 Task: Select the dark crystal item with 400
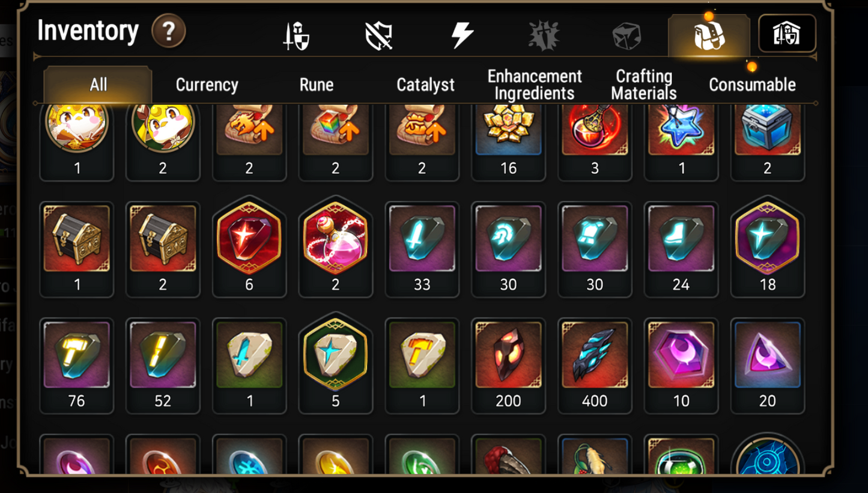point(595,366)
